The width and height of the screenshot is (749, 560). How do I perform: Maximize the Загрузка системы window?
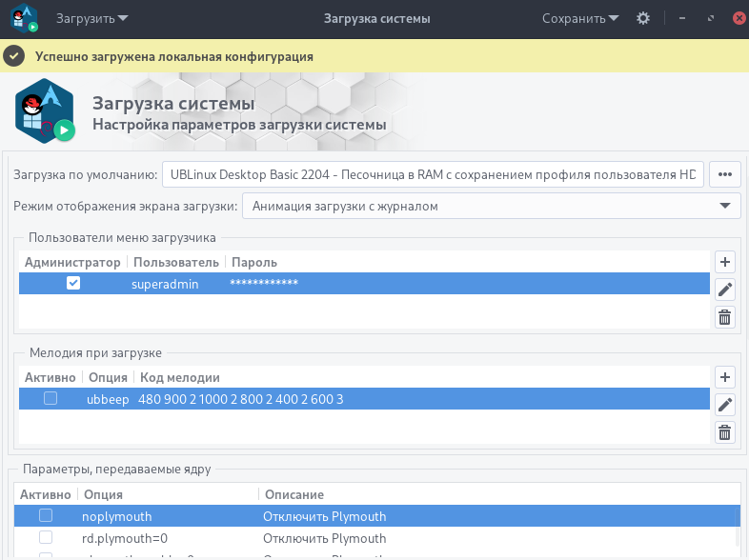pyautogui.click(x=711, y=19)
